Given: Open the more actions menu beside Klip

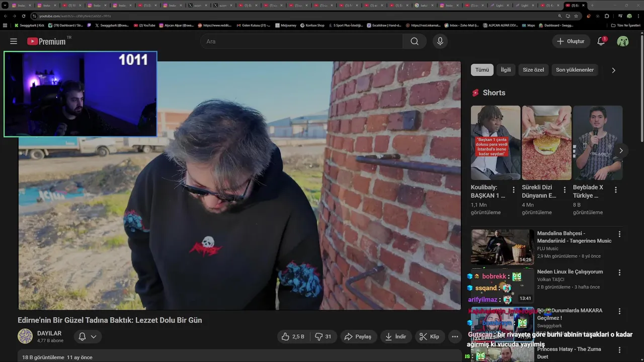Looking at the screenshot, I should [455, 337].
